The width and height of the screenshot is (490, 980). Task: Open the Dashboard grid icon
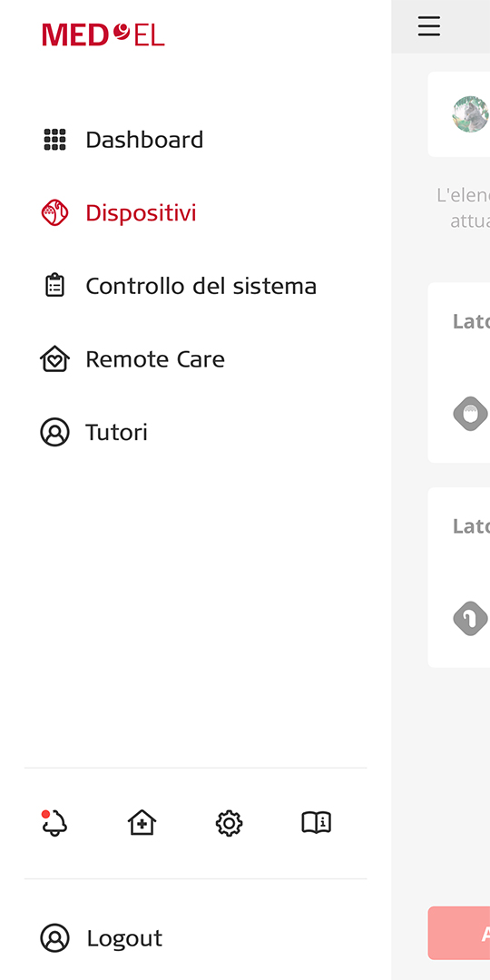(x=55, y=140)
